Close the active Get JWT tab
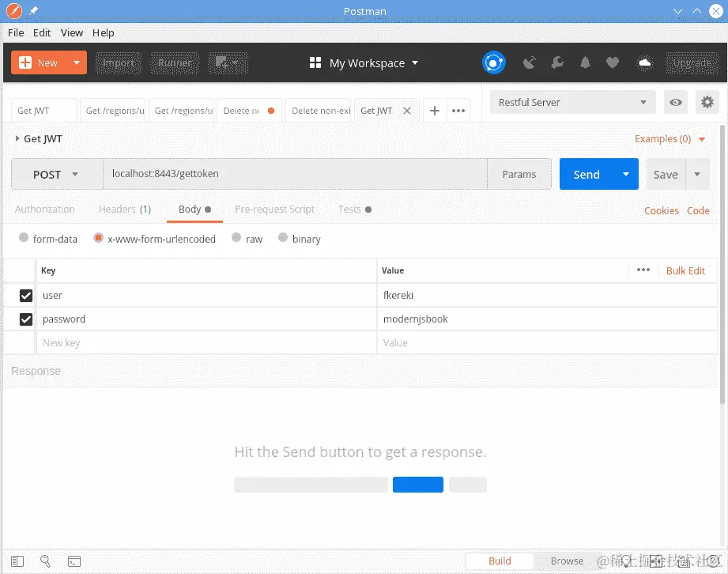 click(407, 111)
